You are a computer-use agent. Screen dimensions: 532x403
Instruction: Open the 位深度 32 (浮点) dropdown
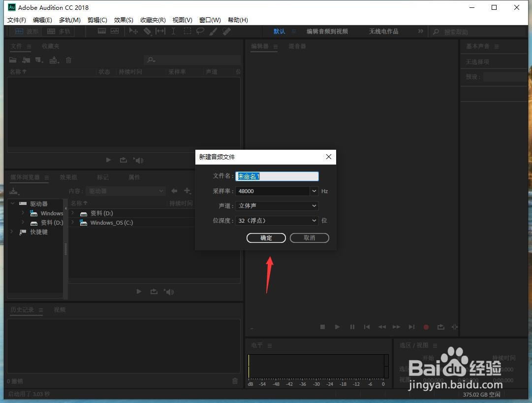[277, 221]
